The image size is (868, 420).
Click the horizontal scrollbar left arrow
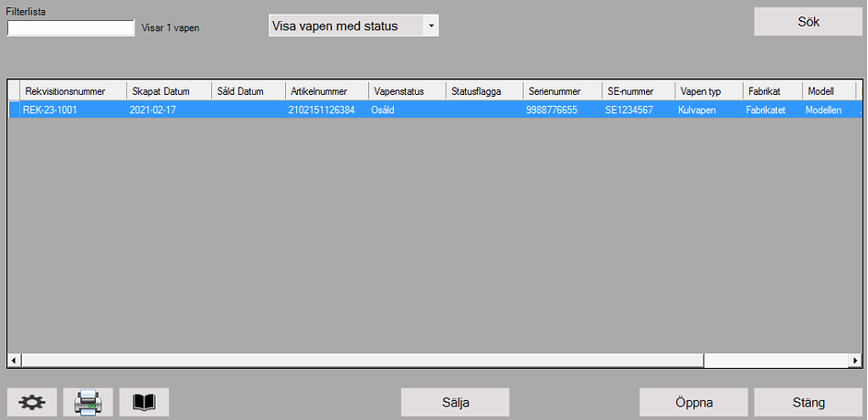[15, 361]
